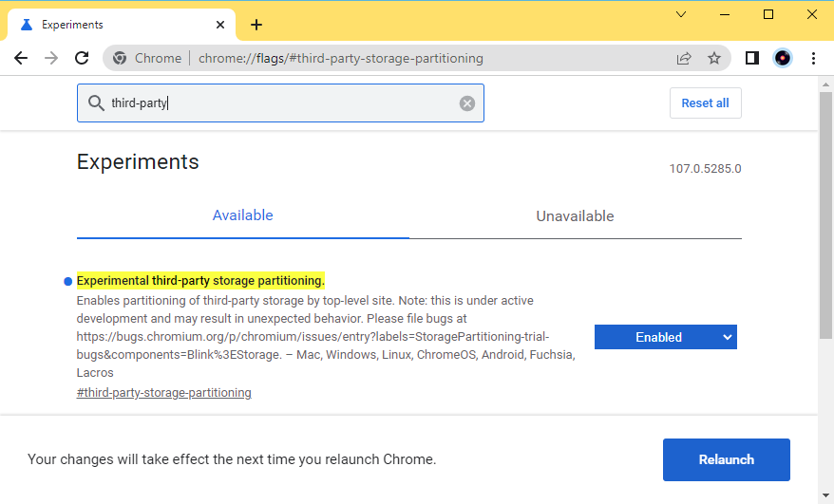Screen dimensions: 834x504
Task: Select the Experiments browser tab
Action: pyautogui.click(x=121, y=25)
